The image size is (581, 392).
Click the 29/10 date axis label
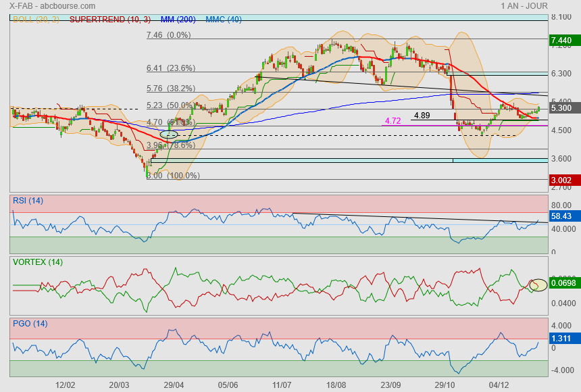[445, 385]
